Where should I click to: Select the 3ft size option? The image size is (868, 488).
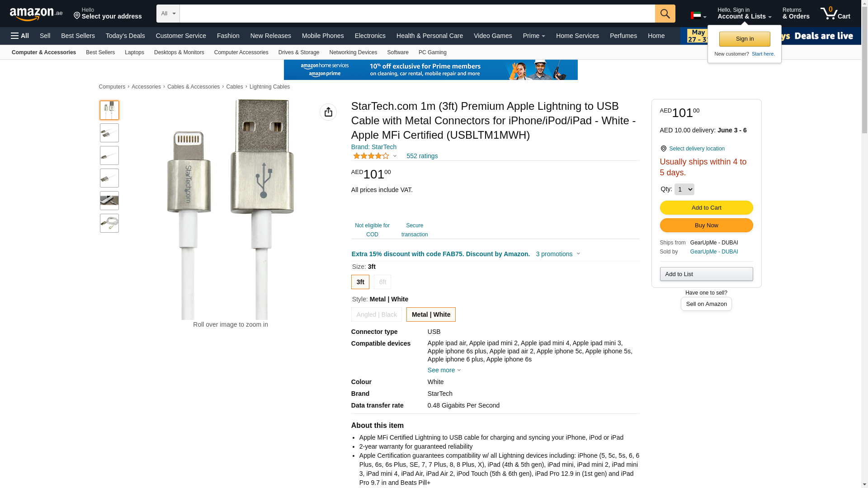[x=360, y=282]
